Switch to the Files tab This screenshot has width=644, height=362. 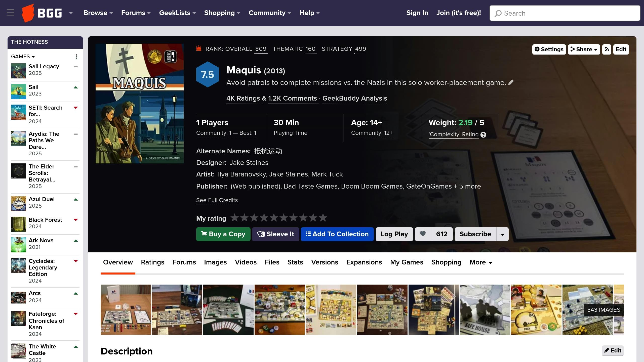pos(272,262)
